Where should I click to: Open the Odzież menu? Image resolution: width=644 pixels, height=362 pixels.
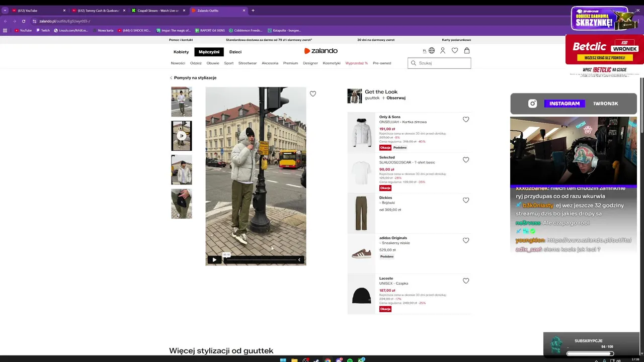pyautogui.click(x=196, y=63)
